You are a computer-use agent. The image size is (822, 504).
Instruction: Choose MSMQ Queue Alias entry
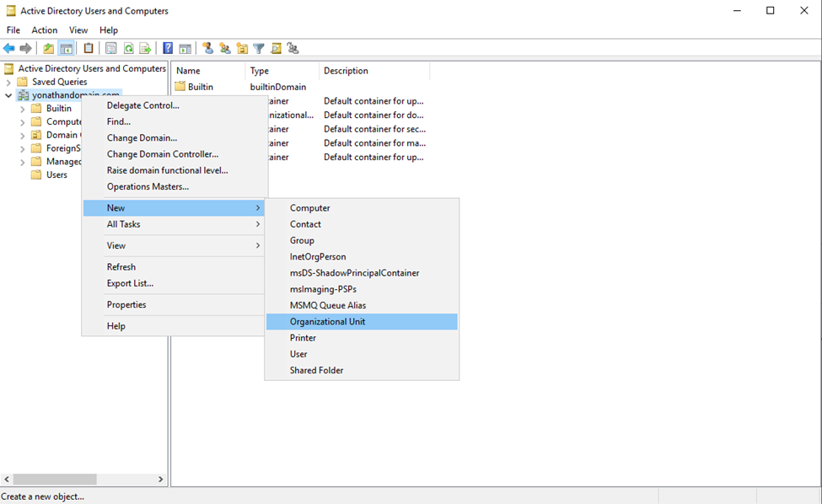coord(362,305)
